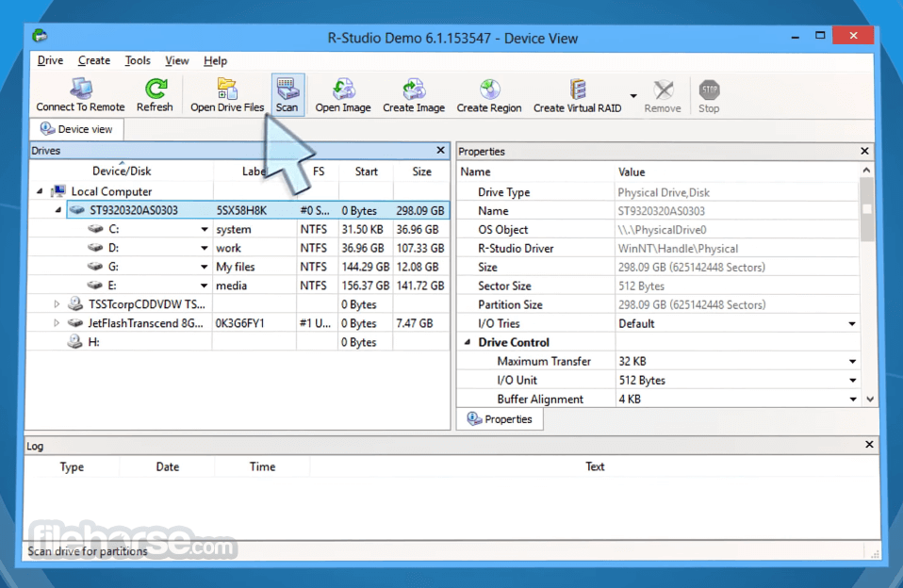Click the Log Time column header
This screenshot has width=903, height=588.
[x=262, y=466]
